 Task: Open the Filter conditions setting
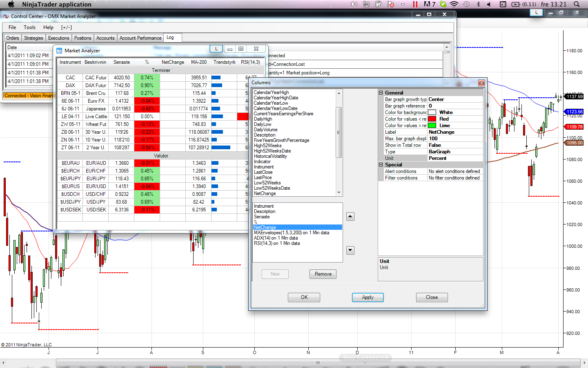(455, 178)
